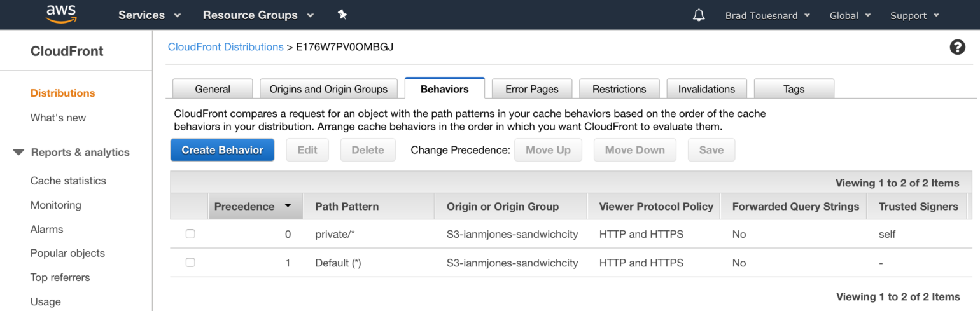Select the Default (*) behavior checkbox
This screenshot has height=311, width=980.
pyautogui.click(x=190, y=263)
